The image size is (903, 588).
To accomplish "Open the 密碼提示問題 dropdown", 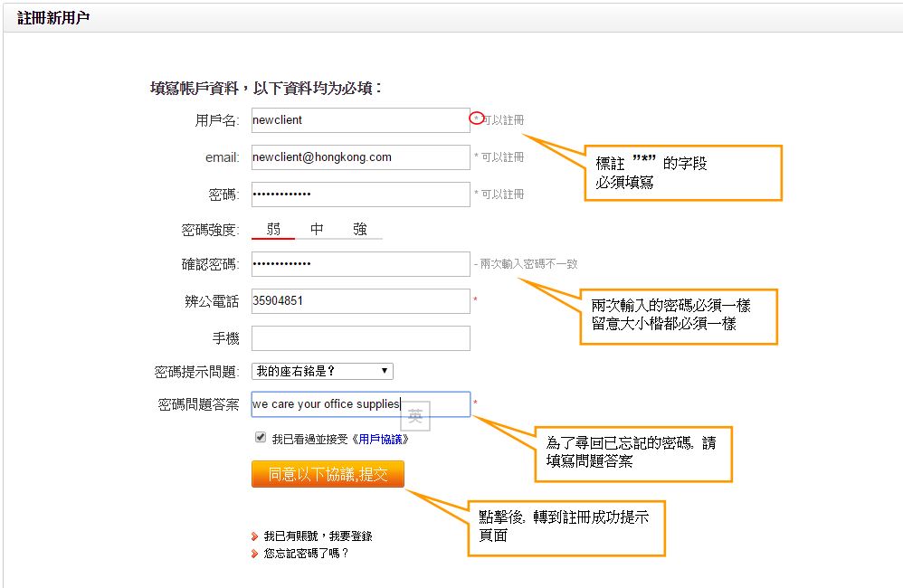I will coord(322,371).
